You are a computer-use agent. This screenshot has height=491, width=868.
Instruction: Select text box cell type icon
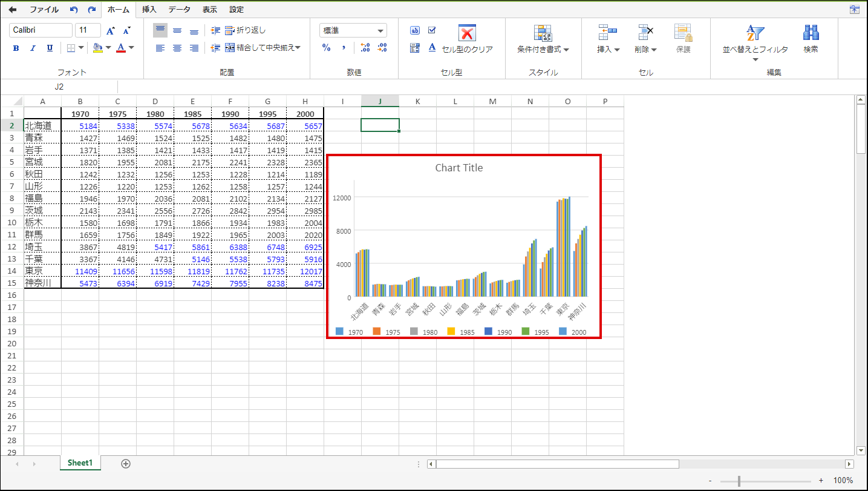pyautogui.click(x=415, y=30)
